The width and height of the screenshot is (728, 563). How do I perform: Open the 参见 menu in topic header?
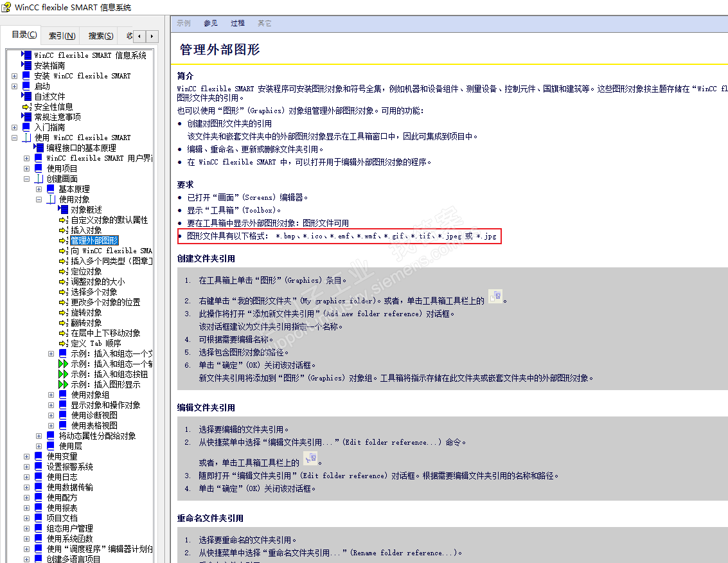[x=210, y=23]
